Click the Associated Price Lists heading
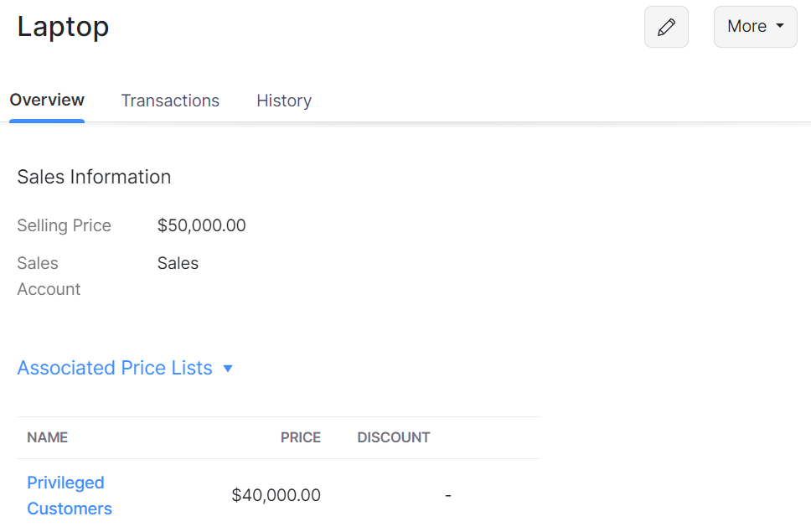 114,368
